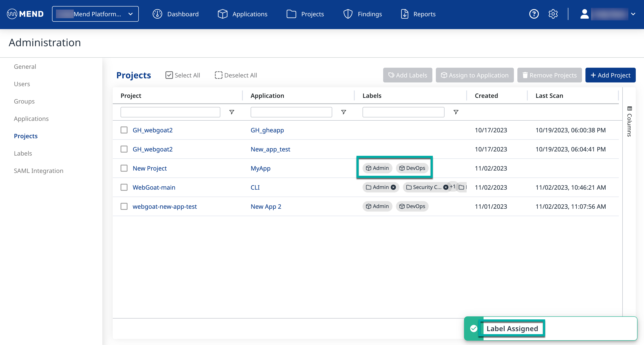Open the Columns side panel

(629, 122)
